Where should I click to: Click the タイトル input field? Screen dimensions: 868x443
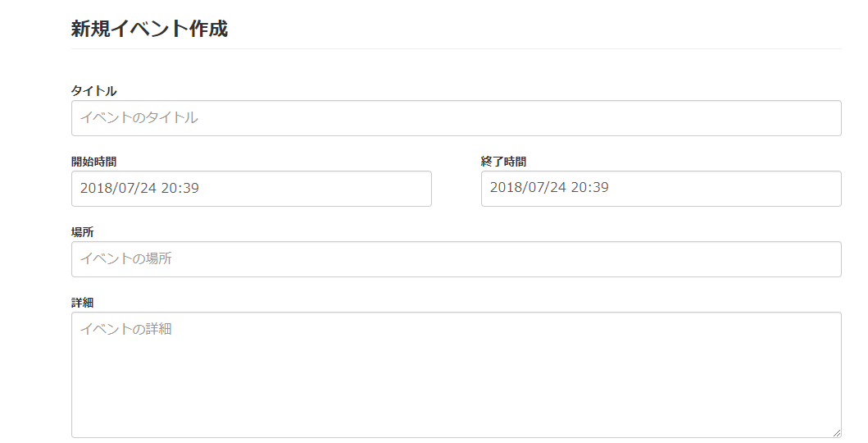coord(456,118)
